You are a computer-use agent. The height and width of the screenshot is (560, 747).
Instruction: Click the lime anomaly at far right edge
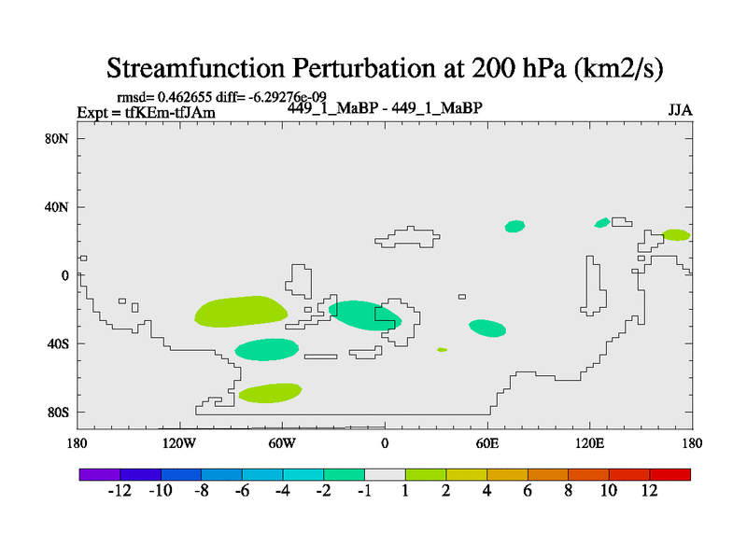tap(676, 235)
